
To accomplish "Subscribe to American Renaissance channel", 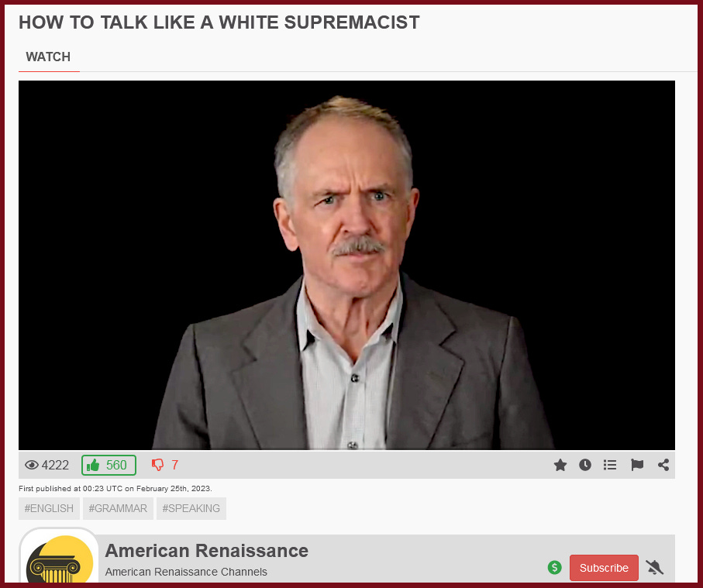I will 604,567.
